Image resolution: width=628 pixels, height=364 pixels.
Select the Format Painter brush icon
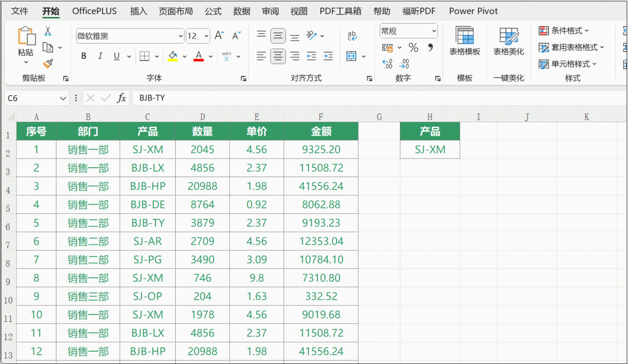tap(48, 64)
